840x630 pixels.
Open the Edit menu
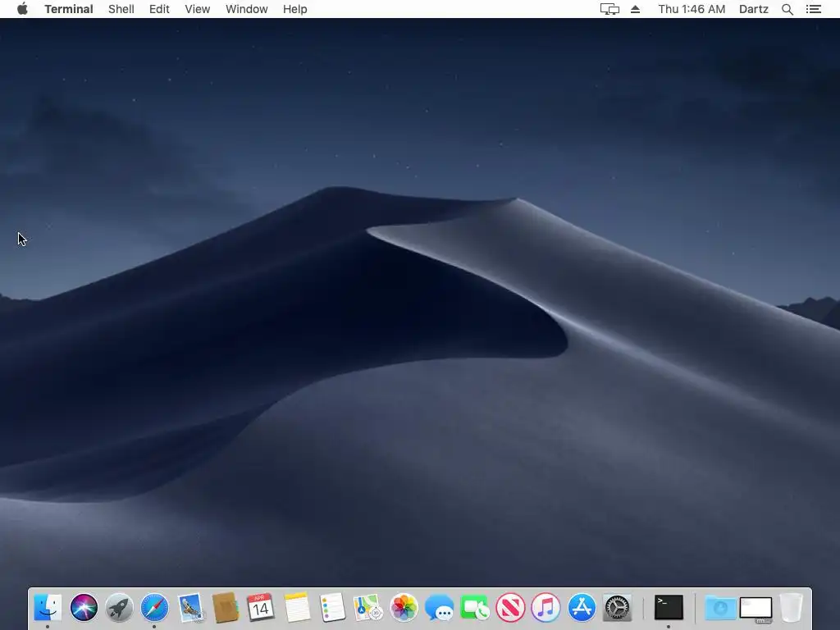(159, 9)
